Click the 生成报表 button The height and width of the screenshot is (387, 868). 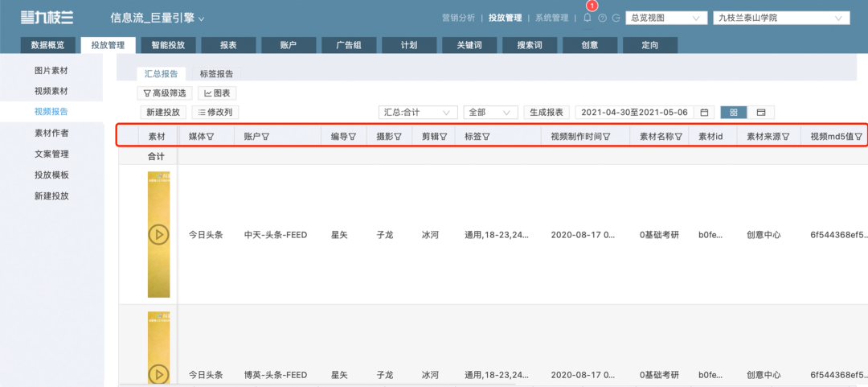tap(547, 113)
